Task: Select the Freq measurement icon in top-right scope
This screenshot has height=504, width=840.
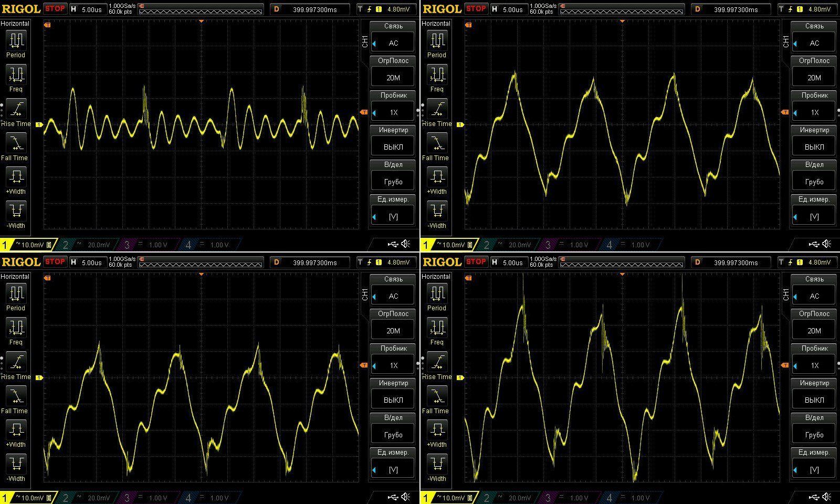Action: click(x=437, y=75)
